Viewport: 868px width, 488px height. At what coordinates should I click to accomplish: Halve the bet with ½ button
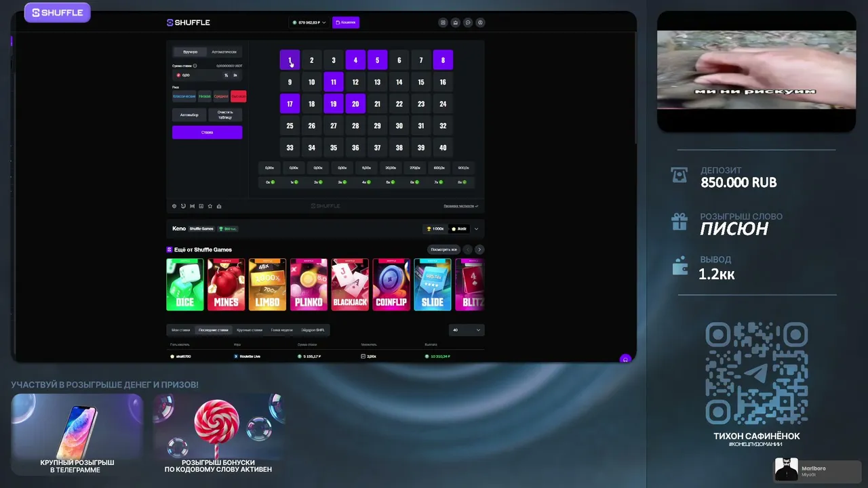tap(226, 75)
